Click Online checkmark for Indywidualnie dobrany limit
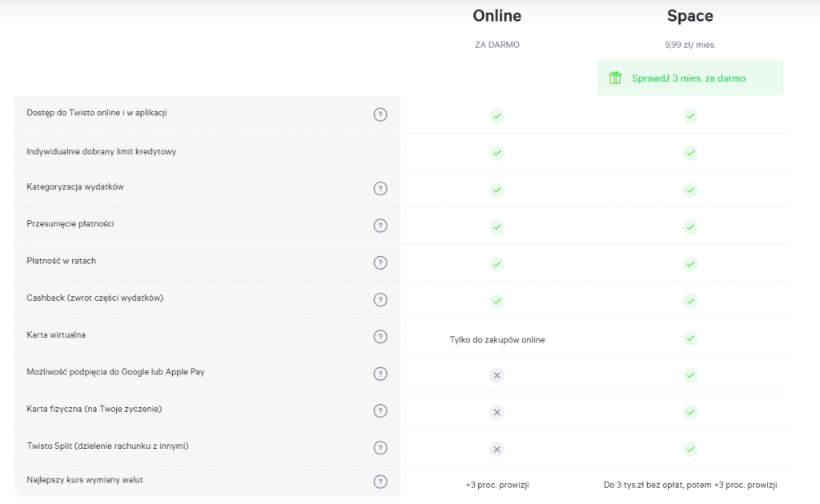Image resolution: width=820 pixels, height=504 pixels. pyautogui.click(x=496, y=153)
